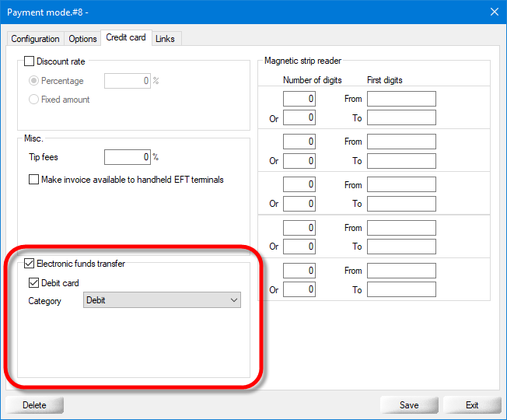Open the Options tab
Image resolution: width=507 pixels, height=420 pixels.
click(82, 39)
